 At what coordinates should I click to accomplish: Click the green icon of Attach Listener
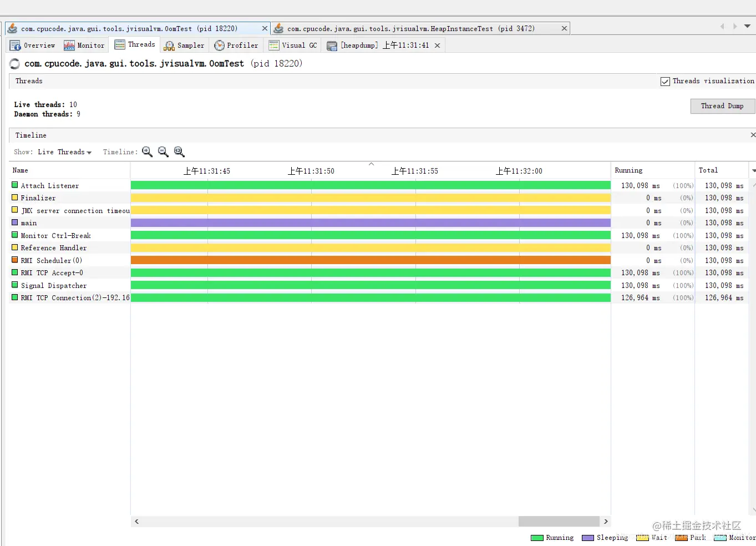coord(15,185)
